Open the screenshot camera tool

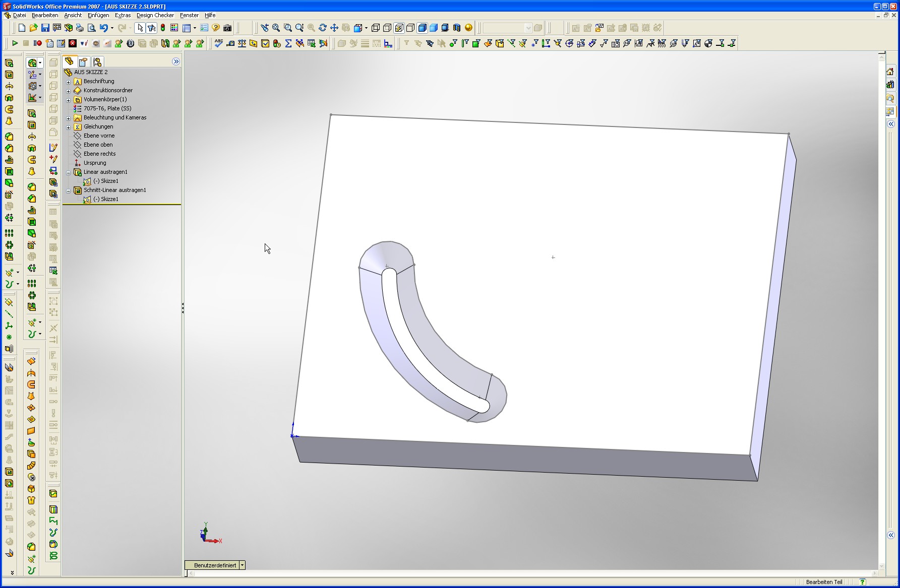pos(227,28)
